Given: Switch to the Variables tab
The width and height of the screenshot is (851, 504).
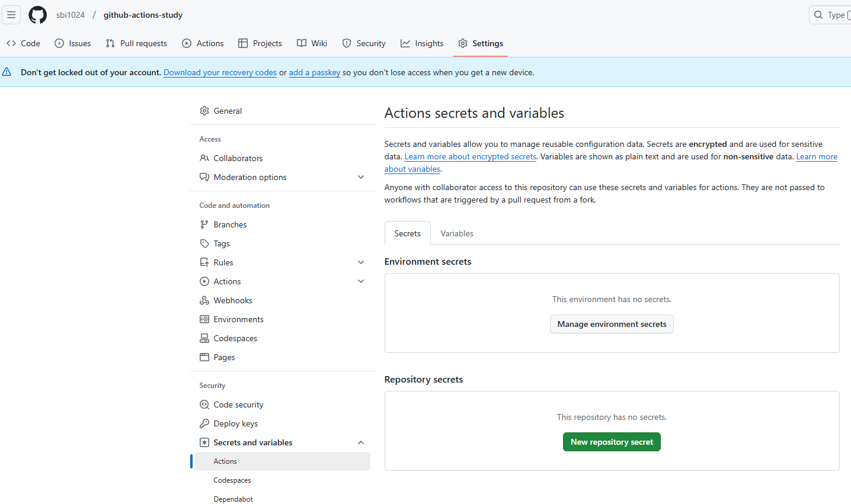Looking at the screenshot, I should tap(457, 233).
